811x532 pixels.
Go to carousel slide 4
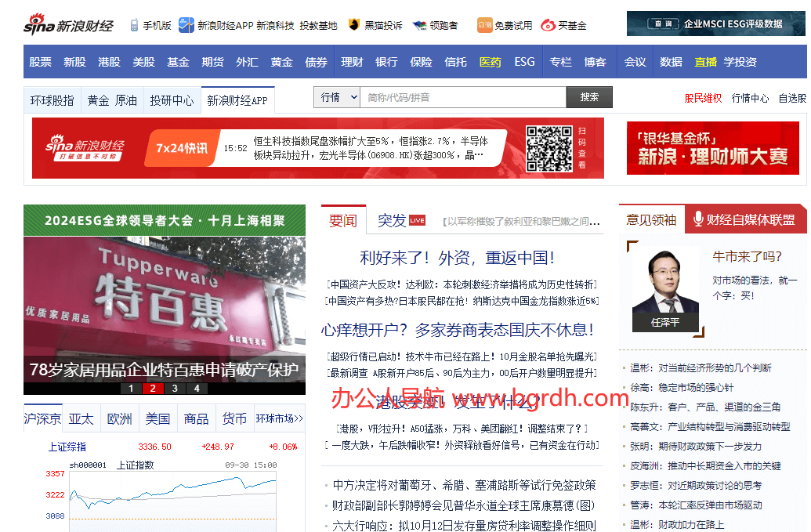197,389
